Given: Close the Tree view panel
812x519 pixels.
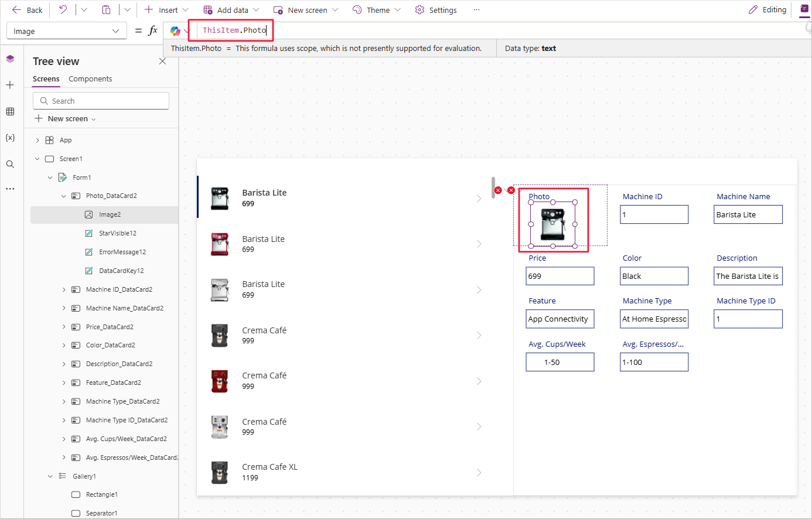Looking at the screenshot, I should pos(162,61).
